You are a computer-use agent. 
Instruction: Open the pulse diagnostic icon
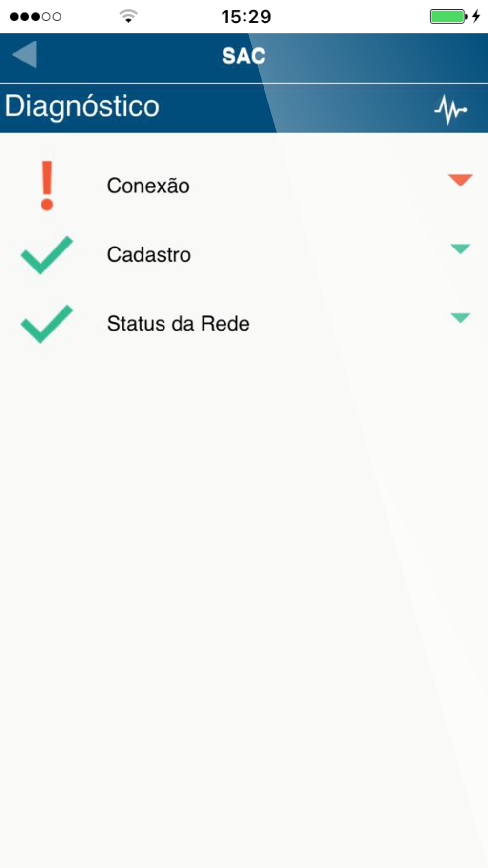point(450,110)
